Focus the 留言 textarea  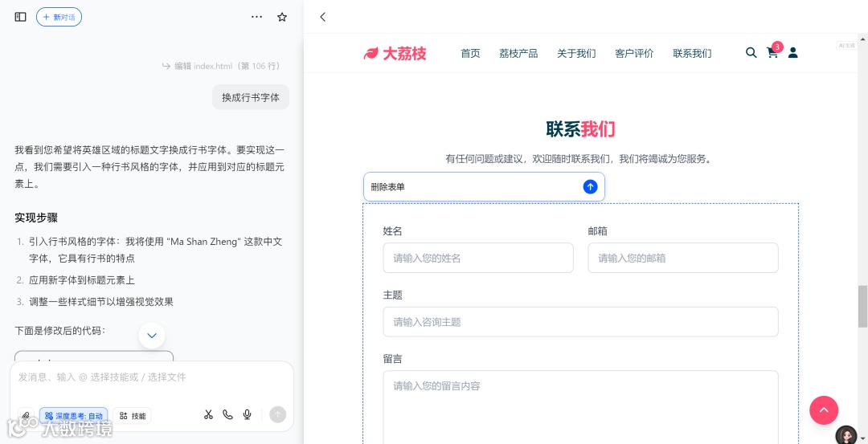(x=581, y=407)
